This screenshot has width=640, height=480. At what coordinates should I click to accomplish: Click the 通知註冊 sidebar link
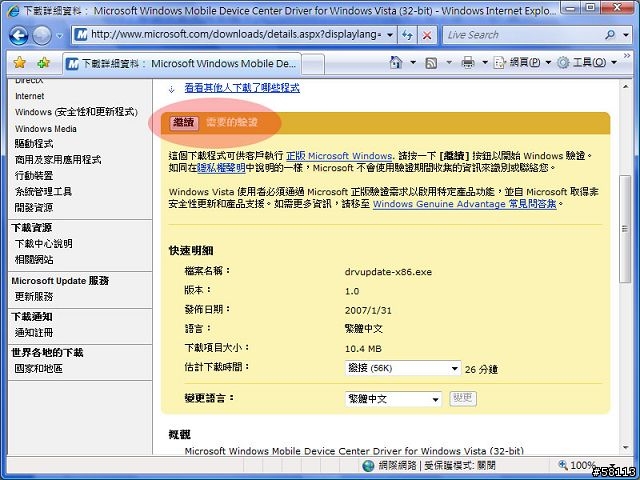click(x=34, y=333)
